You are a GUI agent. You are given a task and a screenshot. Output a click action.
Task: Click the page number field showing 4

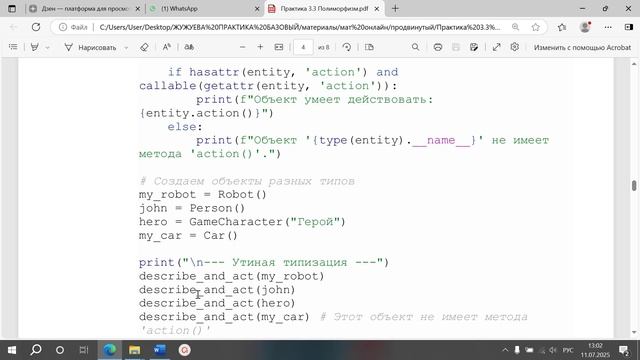303,47
